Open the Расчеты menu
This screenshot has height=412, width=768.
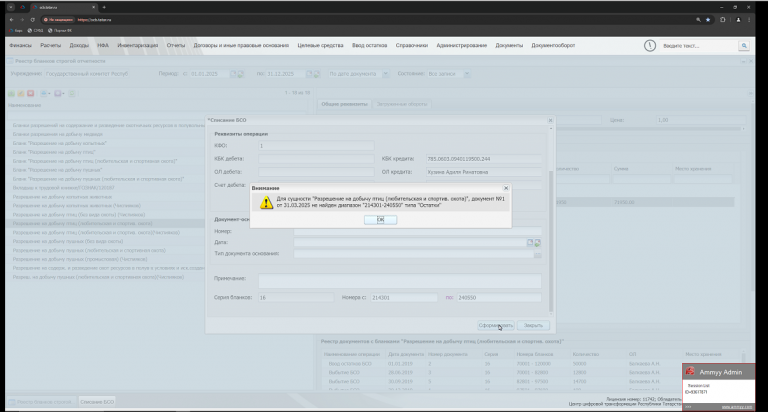[50, 46]
